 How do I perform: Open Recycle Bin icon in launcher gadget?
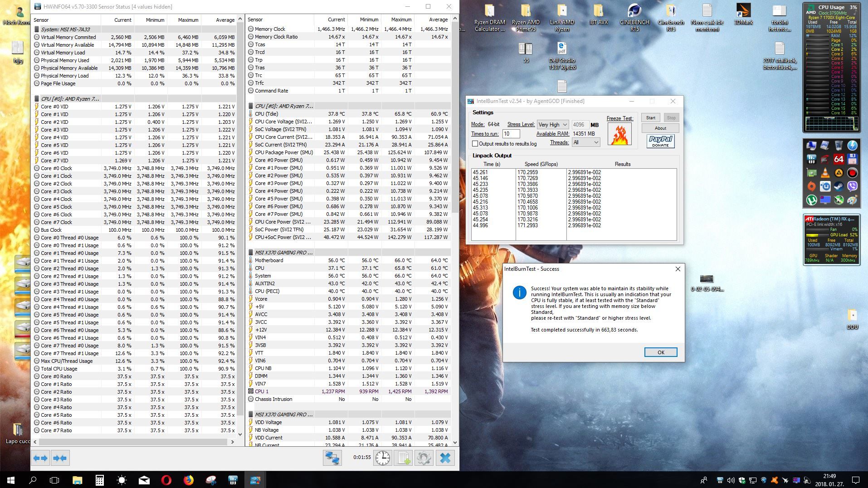[839, 146]
